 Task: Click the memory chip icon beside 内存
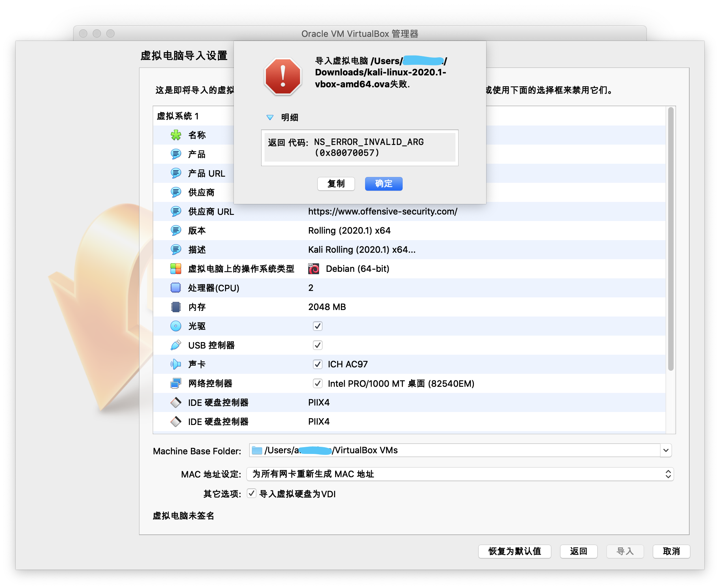coord(176,307)
